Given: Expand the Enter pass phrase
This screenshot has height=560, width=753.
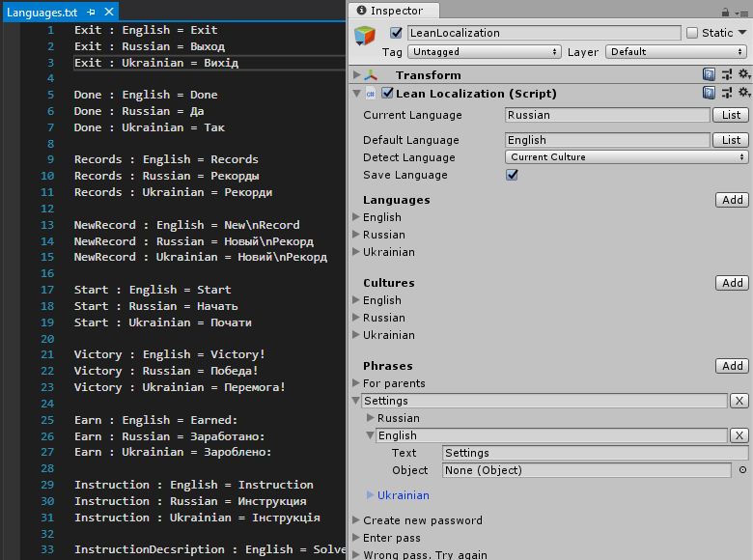Looking at the screenshot, I should click(356, 538).
